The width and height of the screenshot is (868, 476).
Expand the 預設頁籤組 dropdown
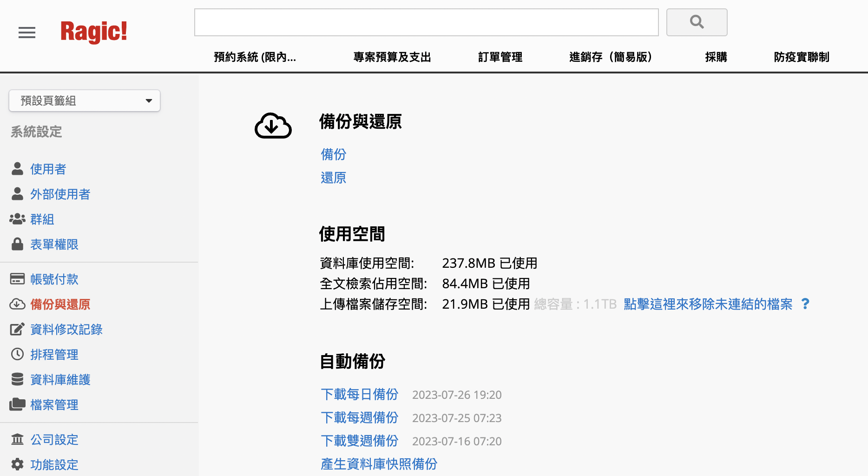coord(85,100)
